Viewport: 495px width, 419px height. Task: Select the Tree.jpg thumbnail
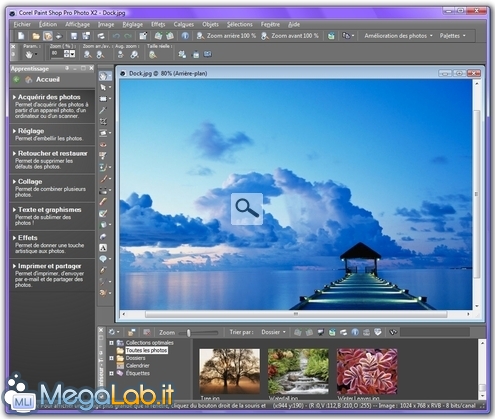pyautogui.click(x=229, y=371)
